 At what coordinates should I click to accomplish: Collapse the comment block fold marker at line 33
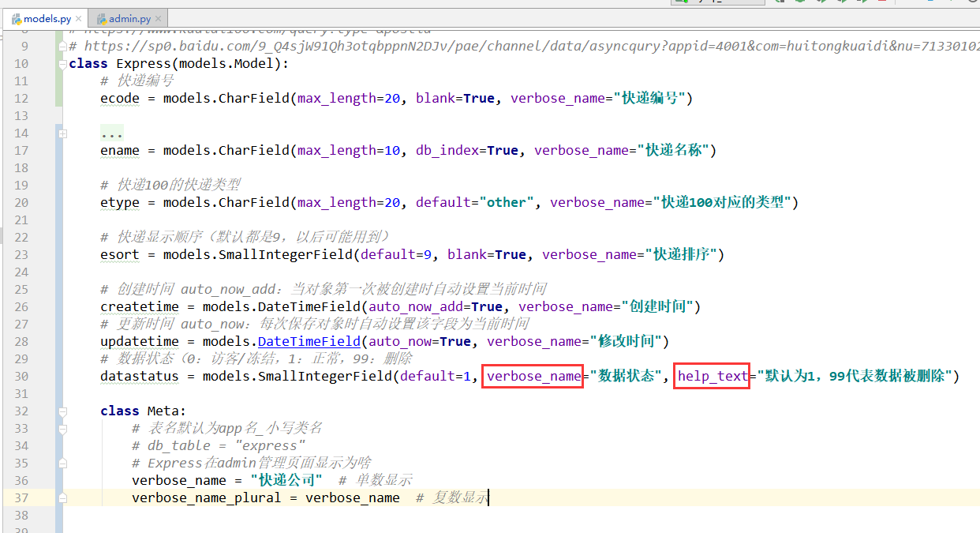pyautogui.click(x=62, y=428)
